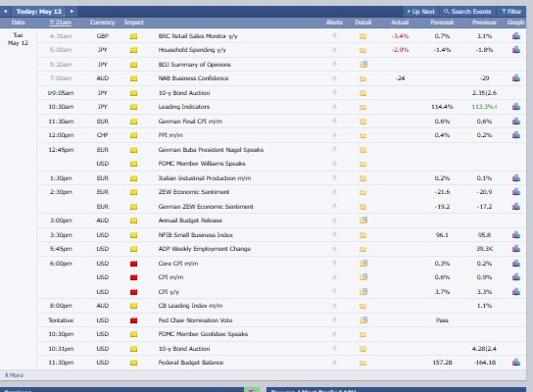The height and width of the screenshot is (392, 533).
Task: Open detail folder for BOJ Summary of Opinions
Action: click(x=363, y=64)
